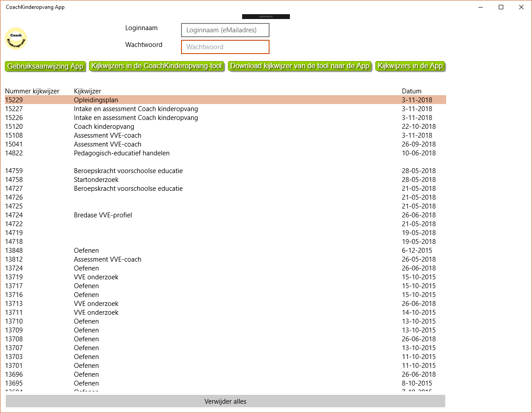Select kijkwijzer number 15227

coord(225,109)
